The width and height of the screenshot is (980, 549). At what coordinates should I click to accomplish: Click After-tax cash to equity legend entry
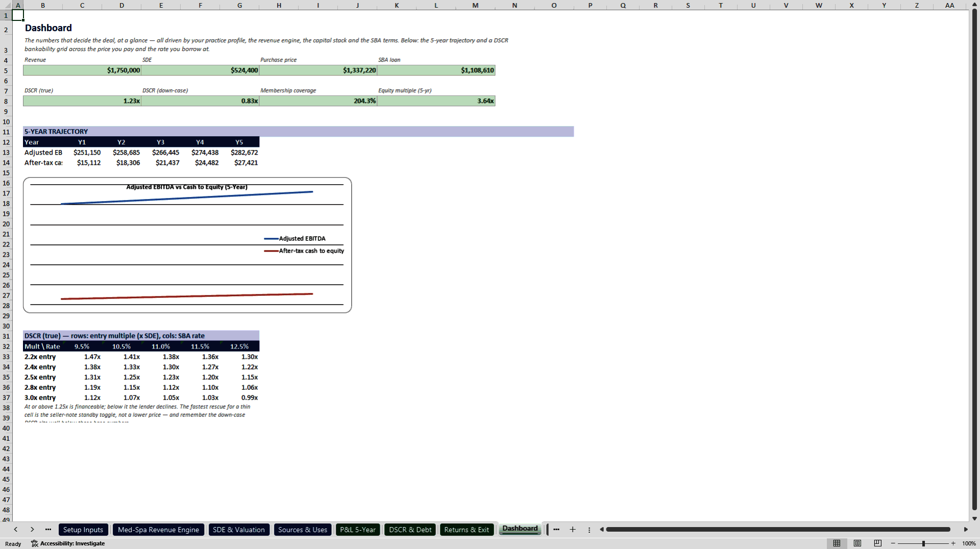click(x=304, y=251)
